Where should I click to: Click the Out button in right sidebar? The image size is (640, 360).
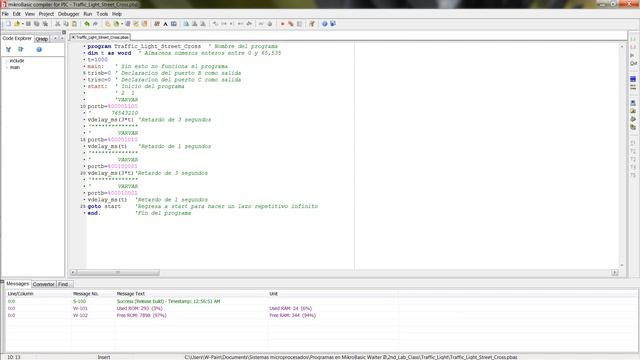633,63
